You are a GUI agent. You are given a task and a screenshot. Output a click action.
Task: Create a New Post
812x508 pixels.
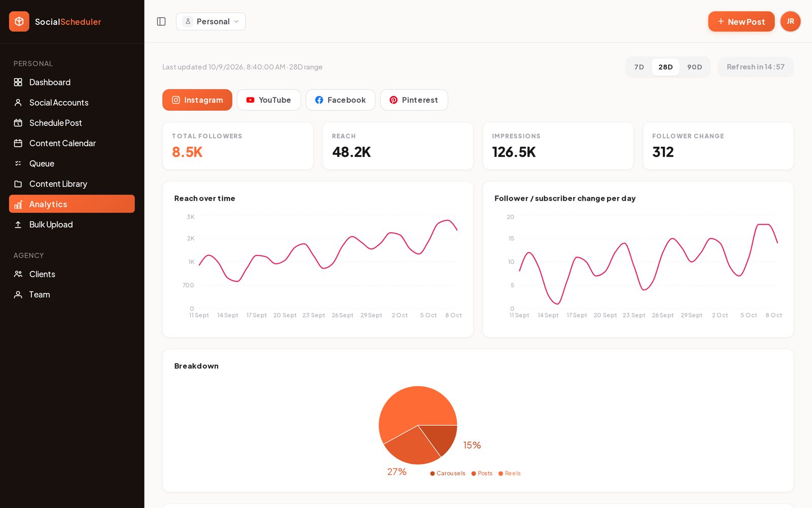pos(741,21)
